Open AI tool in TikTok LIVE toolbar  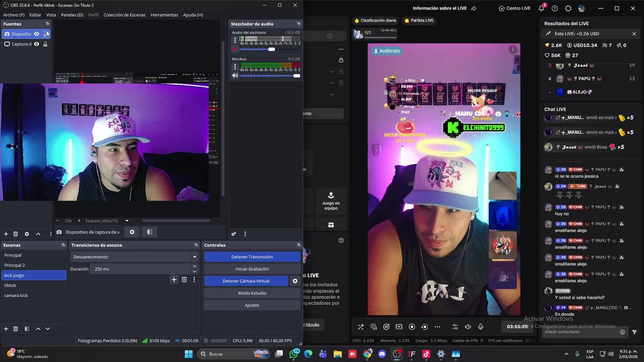click(x=386, y=327)
